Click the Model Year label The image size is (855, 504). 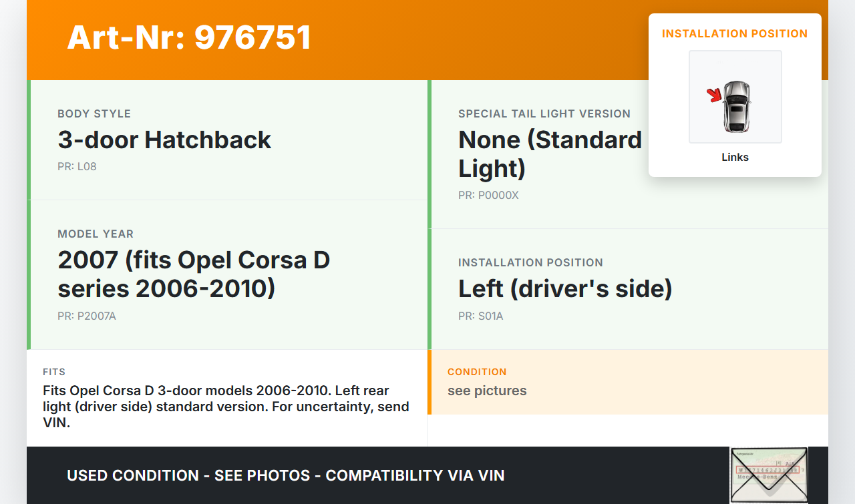click(96, 234)
